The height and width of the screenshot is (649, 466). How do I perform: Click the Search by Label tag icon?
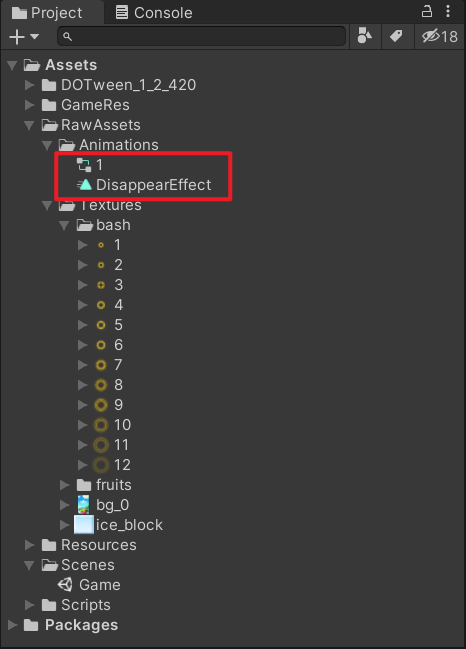point(396,36)
